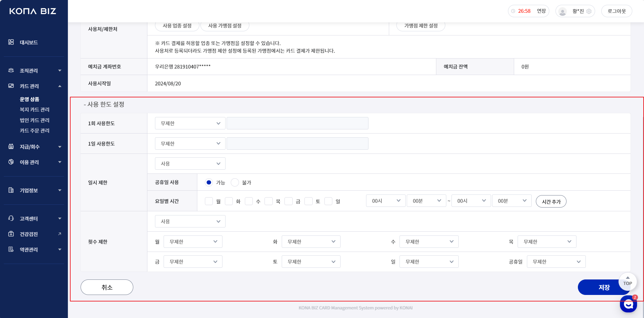Click the 약관관리 document icon
This screenshot has height=318, width=644.
(11, 249)
